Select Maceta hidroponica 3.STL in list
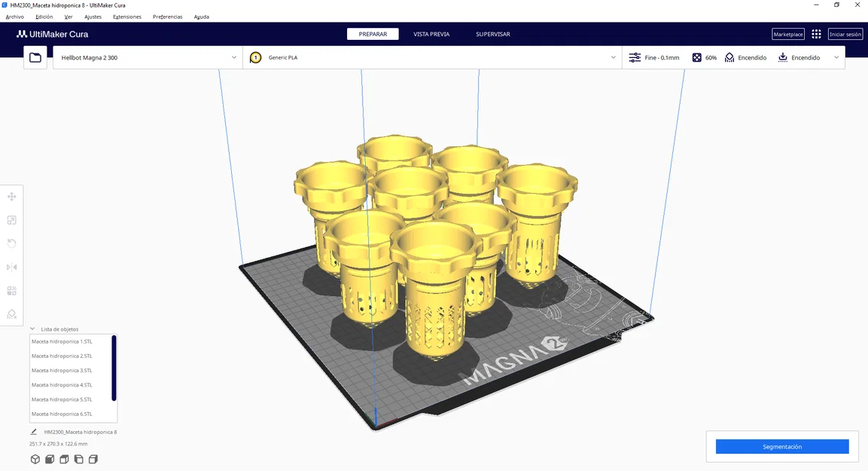Image resolution: width=868 pixels, height=471 pixels. [62, 371]
